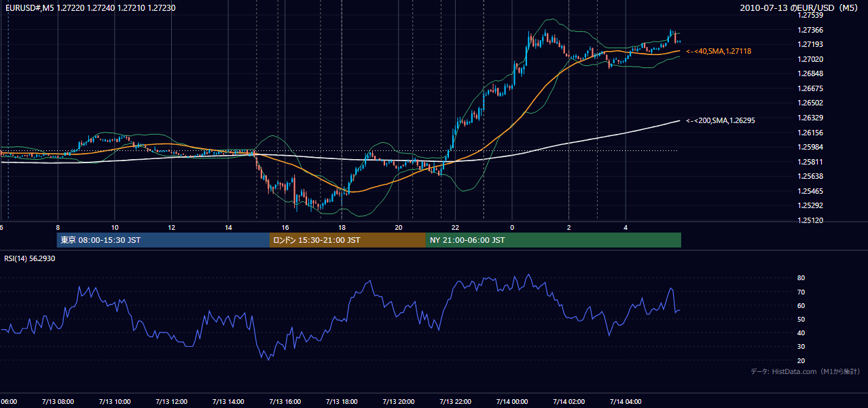Click RSI axis level 30

801,346
